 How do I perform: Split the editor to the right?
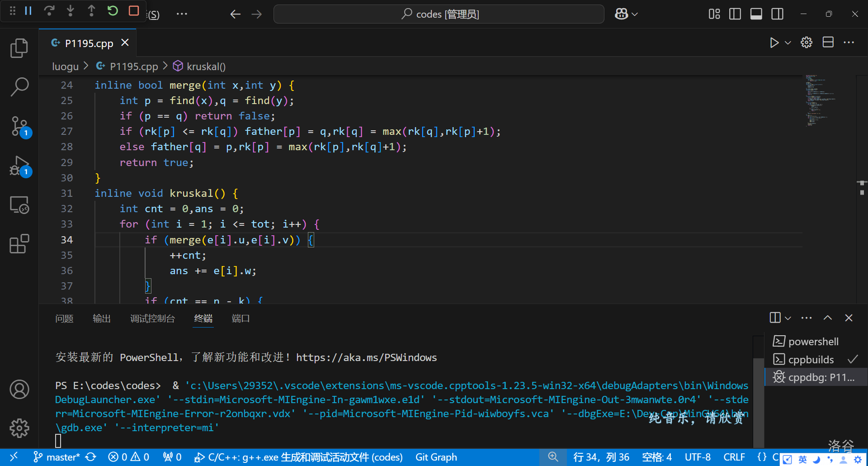[828, 43]
